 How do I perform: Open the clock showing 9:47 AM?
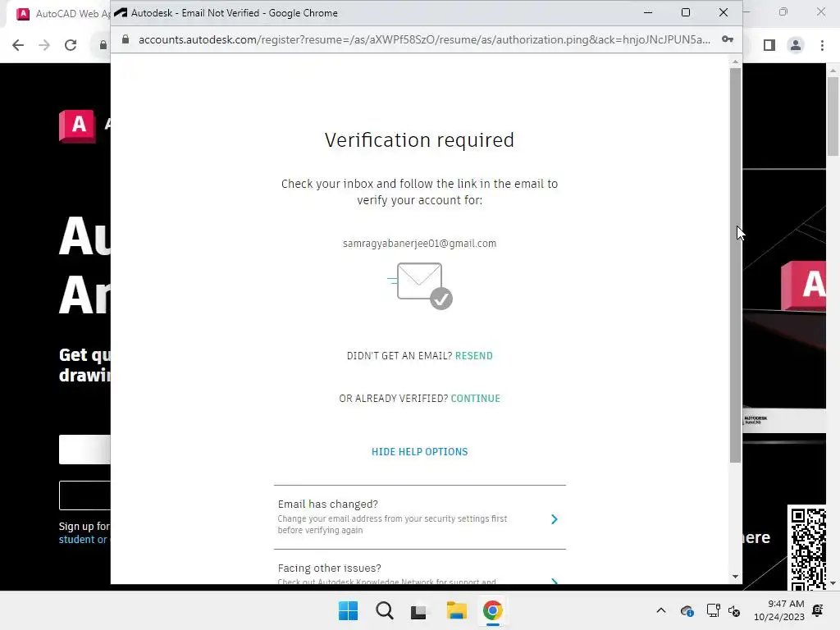pyautogui.click(x=779, y=610)
